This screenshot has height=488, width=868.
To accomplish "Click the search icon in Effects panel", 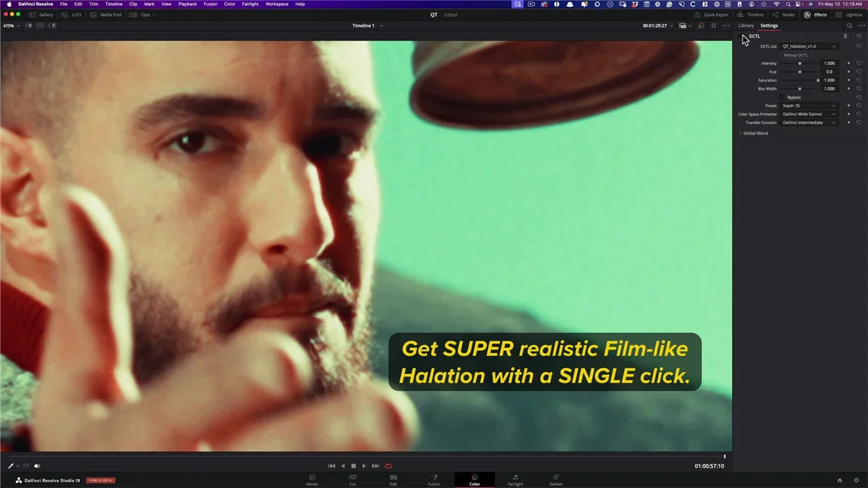I will coord(849,25).
